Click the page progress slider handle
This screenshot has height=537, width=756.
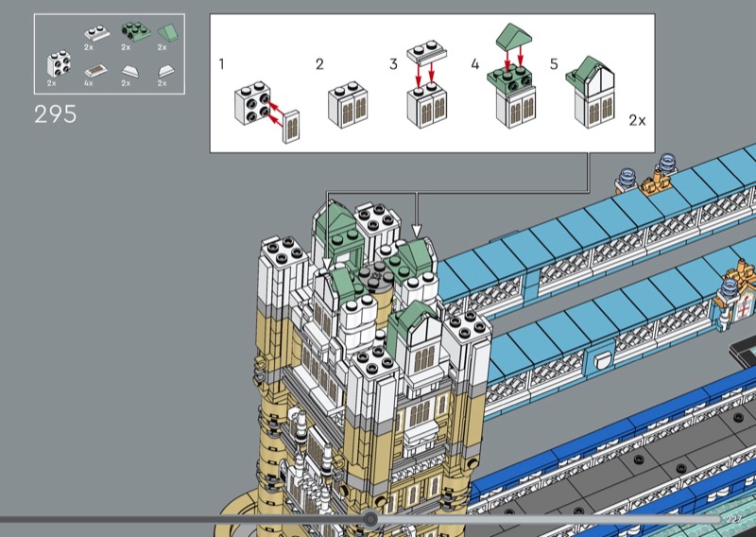370,519
